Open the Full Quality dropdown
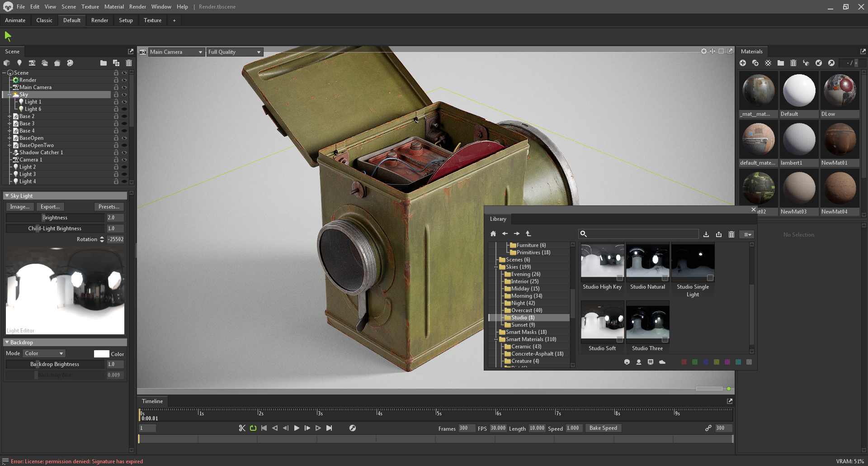868x466 pixels. click(x=234, y=52)
